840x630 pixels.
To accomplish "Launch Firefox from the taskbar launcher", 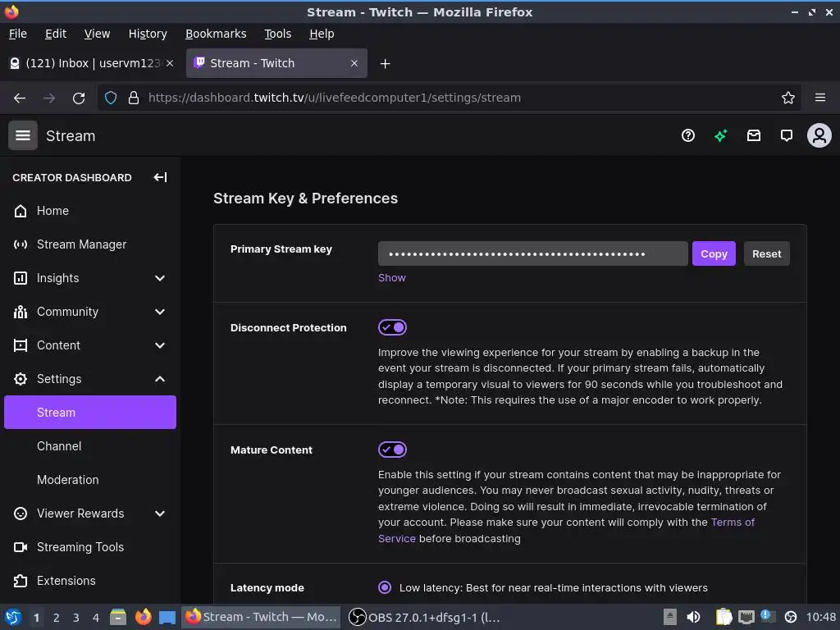I will coord(143,617).
